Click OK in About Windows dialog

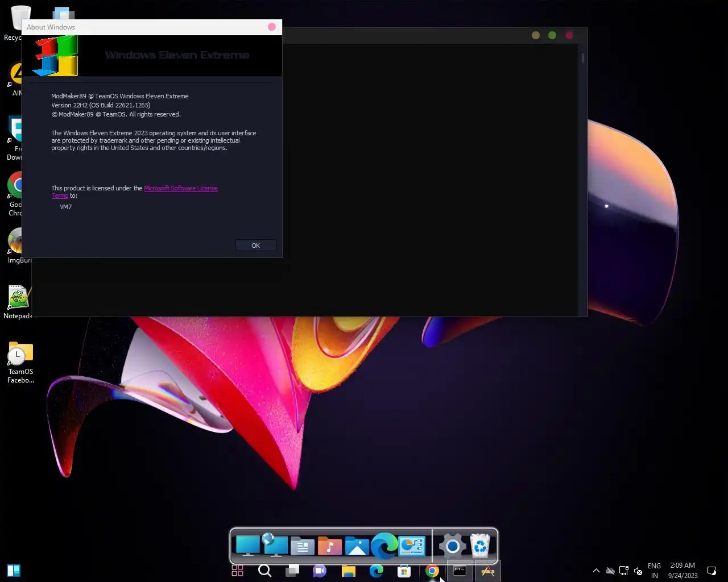coord(256,246)
